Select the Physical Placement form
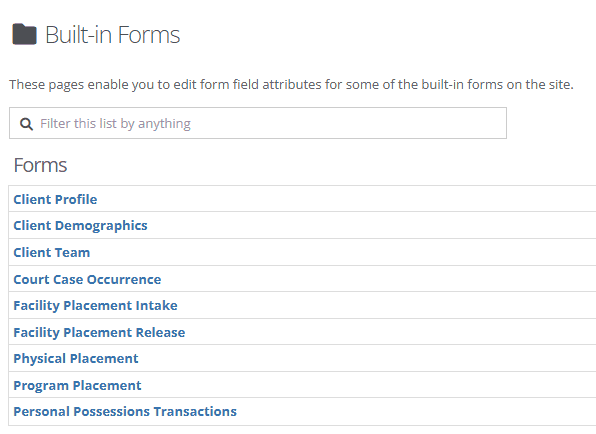This screenshot has height=434, width=596. point(76,359)
